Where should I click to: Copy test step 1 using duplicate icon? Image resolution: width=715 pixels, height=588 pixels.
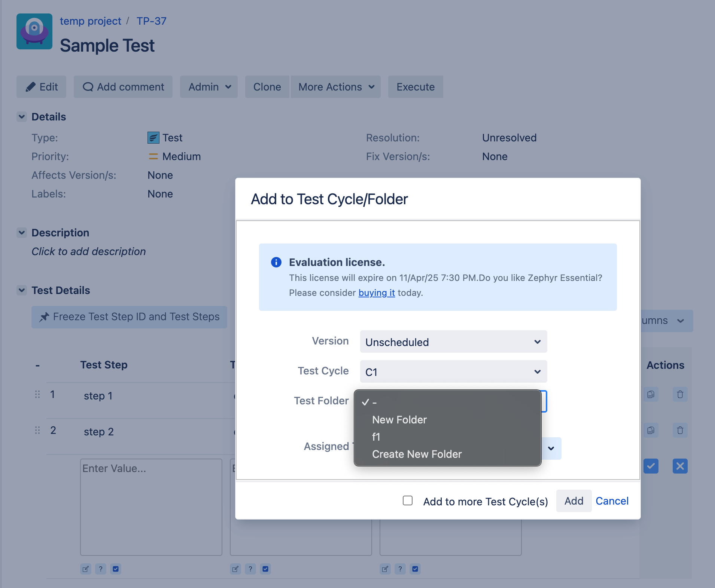click(651, 394)
